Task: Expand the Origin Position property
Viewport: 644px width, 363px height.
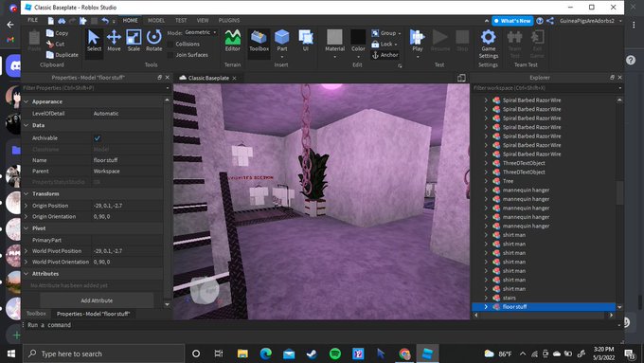Action: (27, 206)
